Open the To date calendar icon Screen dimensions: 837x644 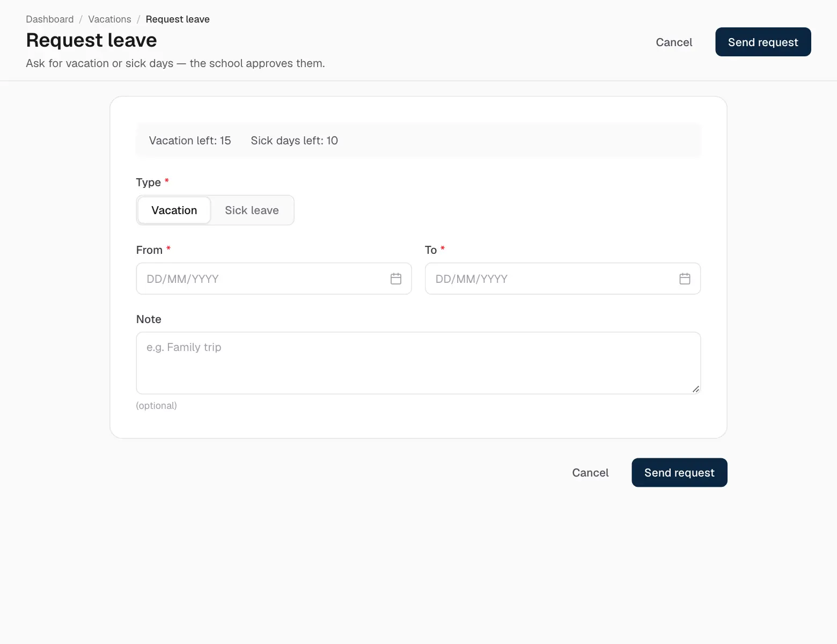(685, 279)
